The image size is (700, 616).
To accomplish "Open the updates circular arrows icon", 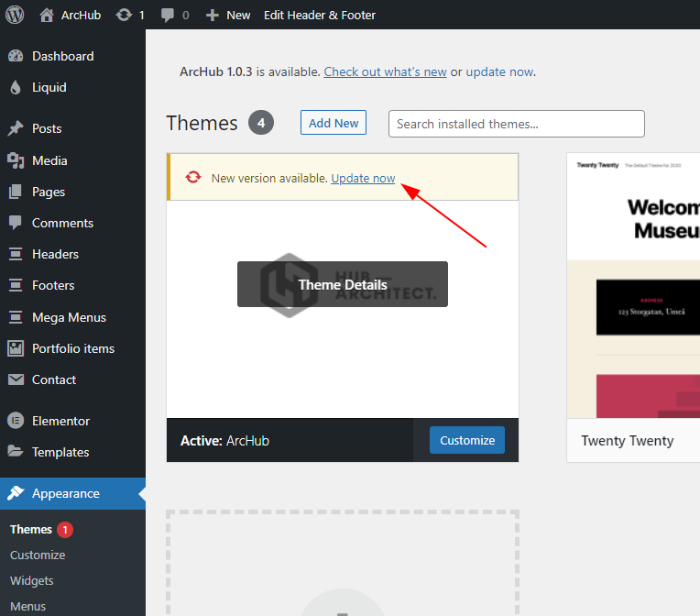I will coord(124,15).
